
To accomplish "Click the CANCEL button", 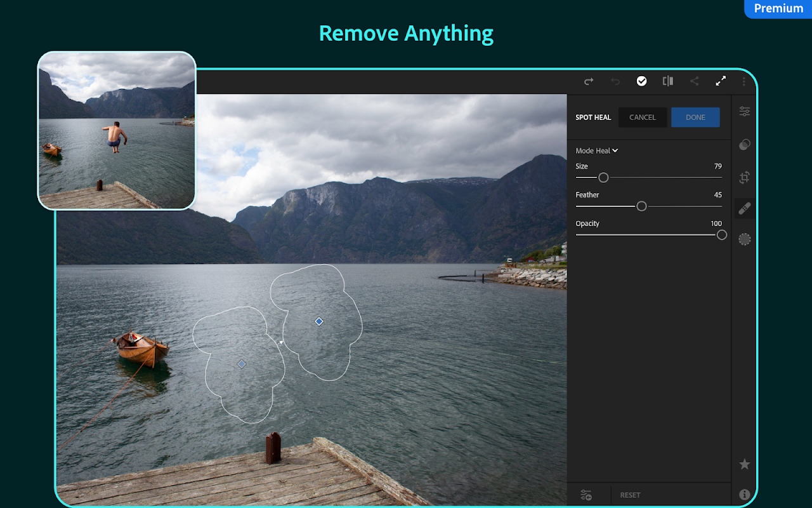I will [x=643, y=117].
